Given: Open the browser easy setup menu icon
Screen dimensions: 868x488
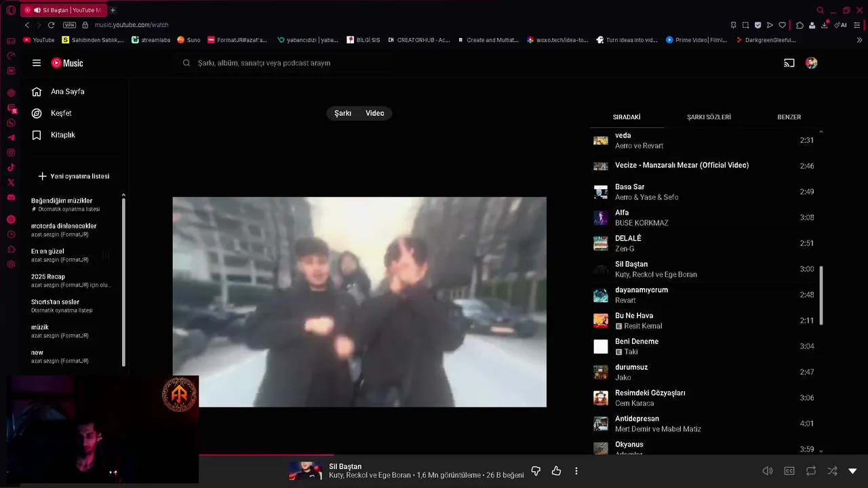Looking at the screenshot, I should click(857, 25).
